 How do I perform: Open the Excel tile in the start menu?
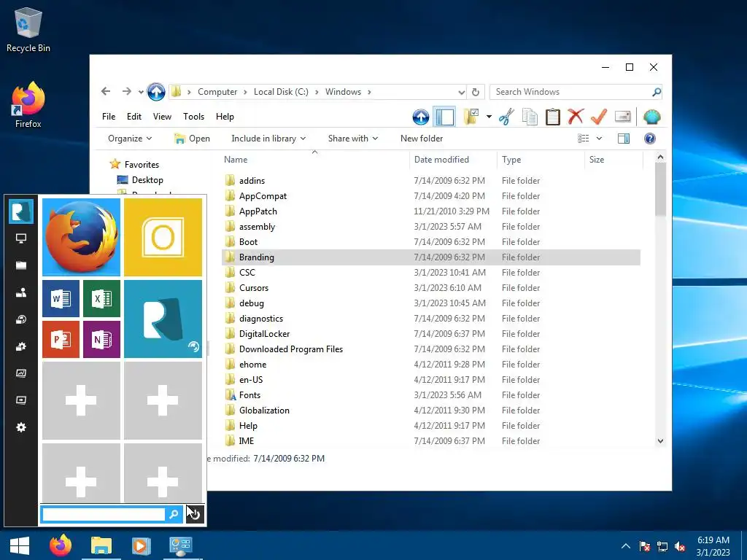point(101,298)
